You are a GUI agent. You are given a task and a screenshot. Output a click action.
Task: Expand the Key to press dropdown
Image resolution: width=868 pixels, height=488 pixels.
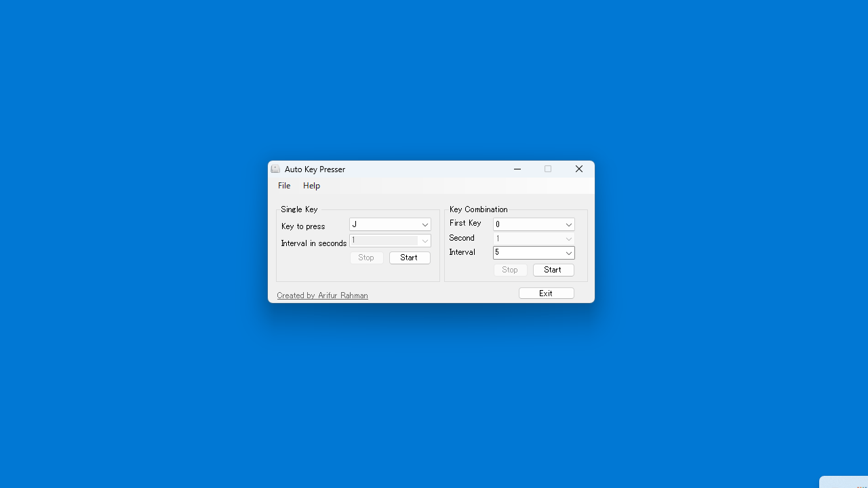[x=425, y=224]
